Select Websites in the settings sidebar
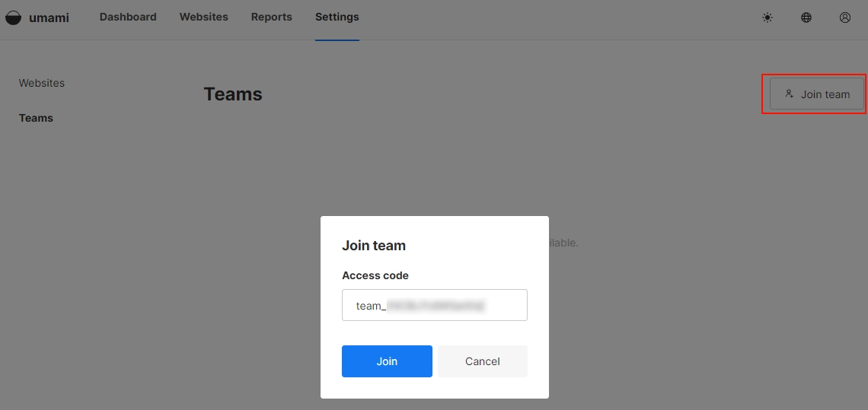Image resolution: width=868 pixels, height=410 pixels. 42,83
